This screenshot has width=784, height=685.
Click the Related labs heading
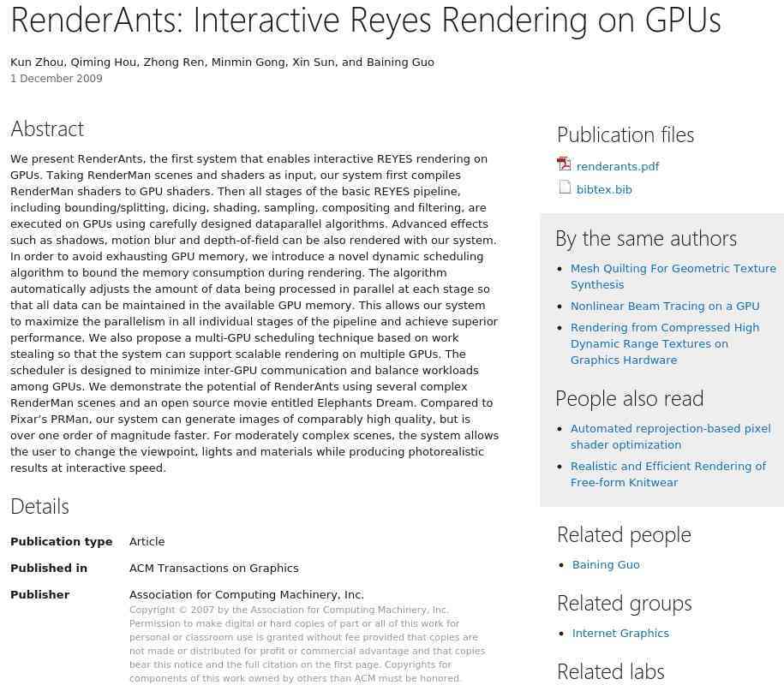click(610, 671)
